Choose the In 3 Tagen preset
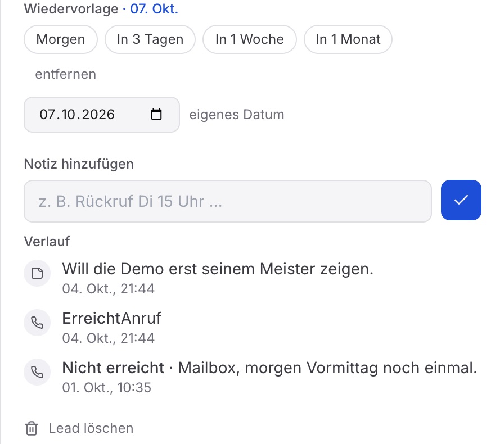This screenshot has height=444, width=504. click(150, 39)
